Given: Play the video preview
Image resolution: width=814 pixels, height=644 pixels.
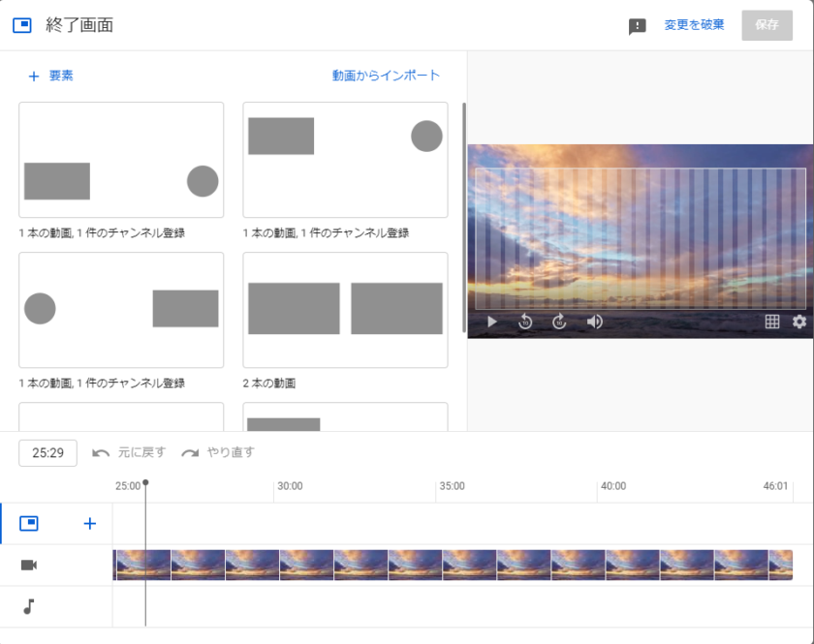Looking at the screenshot, I should click(x=492, y=322).
